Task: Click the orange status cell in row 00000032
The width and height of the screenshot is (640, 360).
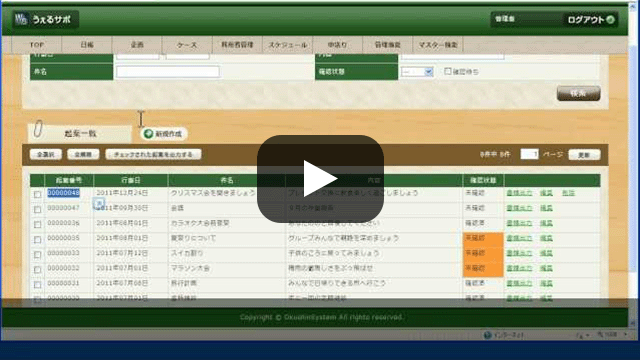Action: (x=483, y=269)
